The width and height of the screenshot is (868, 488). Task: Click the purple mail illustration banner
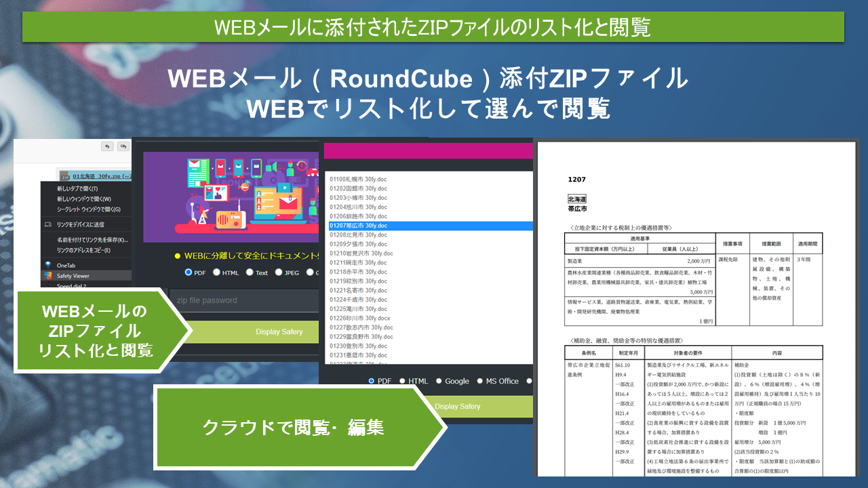point(231,197)
